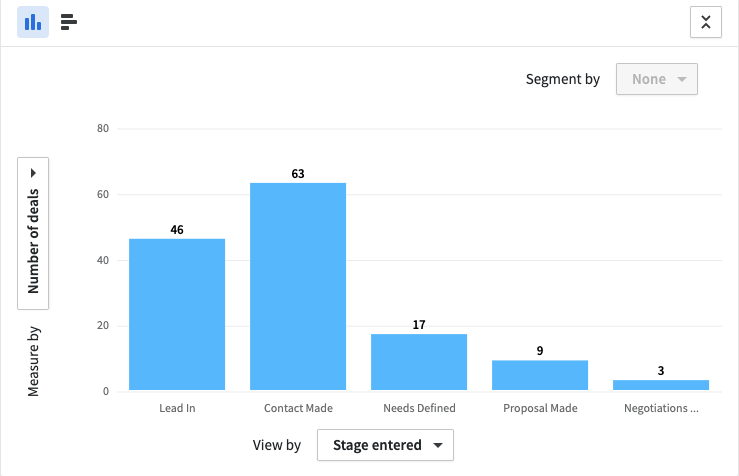Image resolution: width=739 pixels, height=476 pixels.
Task: Switch to horizontal bar chart view
Action: coord(69,22)
